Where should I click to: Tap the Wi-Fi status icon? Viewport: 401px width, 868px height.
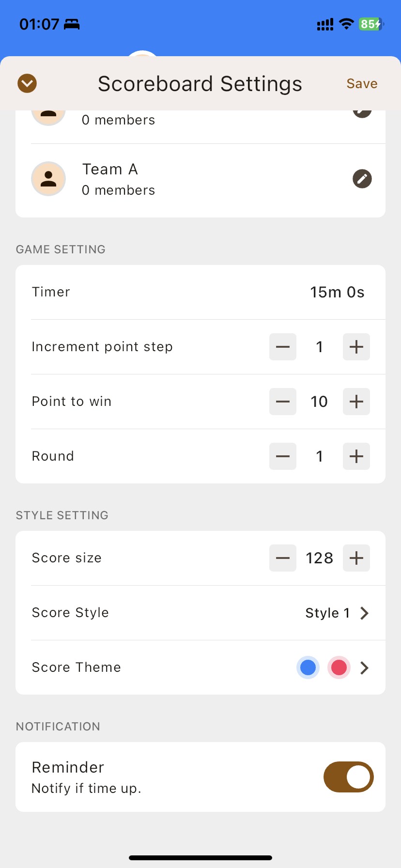(346, 24)
